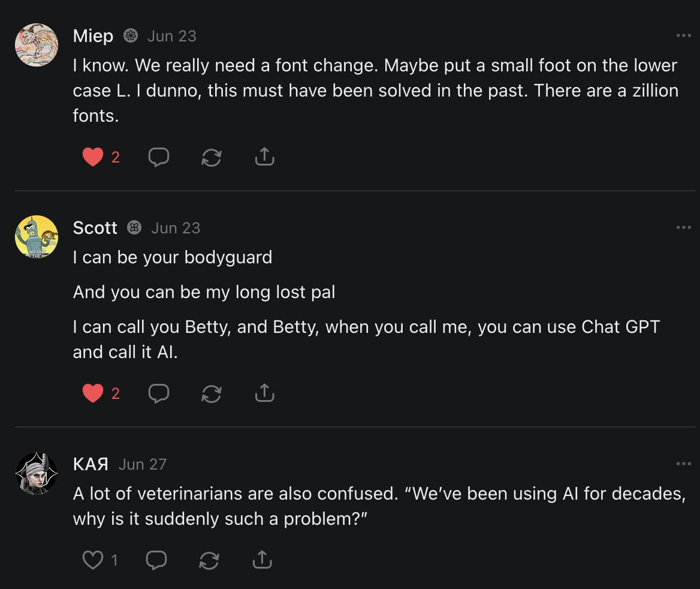This screenshot has height=589, width=700.
Task: Restack Miep's comment
Action: tap(212, 157)
